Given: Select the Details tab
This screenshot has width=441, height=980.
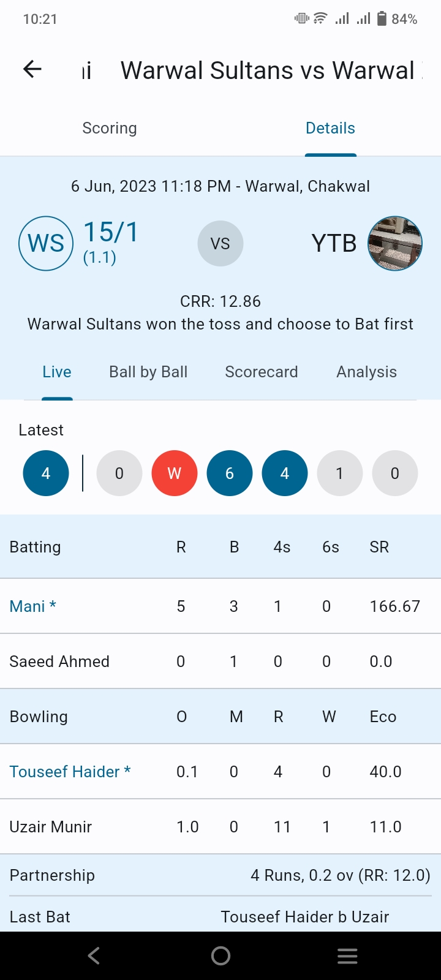Looking at the screenshot, I should coord(330,128).
